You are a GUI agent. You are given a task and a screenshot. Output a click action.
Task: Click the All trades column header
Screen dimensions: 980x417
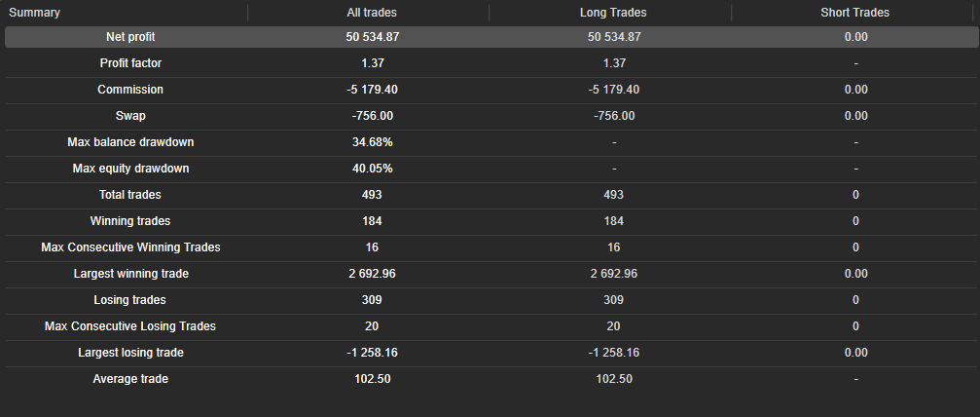point(372,13)
